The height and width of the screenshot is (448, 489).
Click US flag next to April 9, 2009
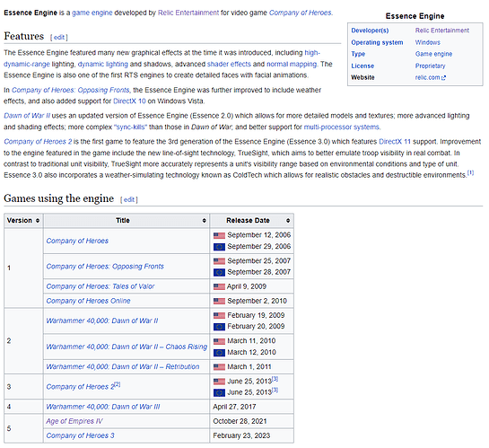[x=219, y=286]
